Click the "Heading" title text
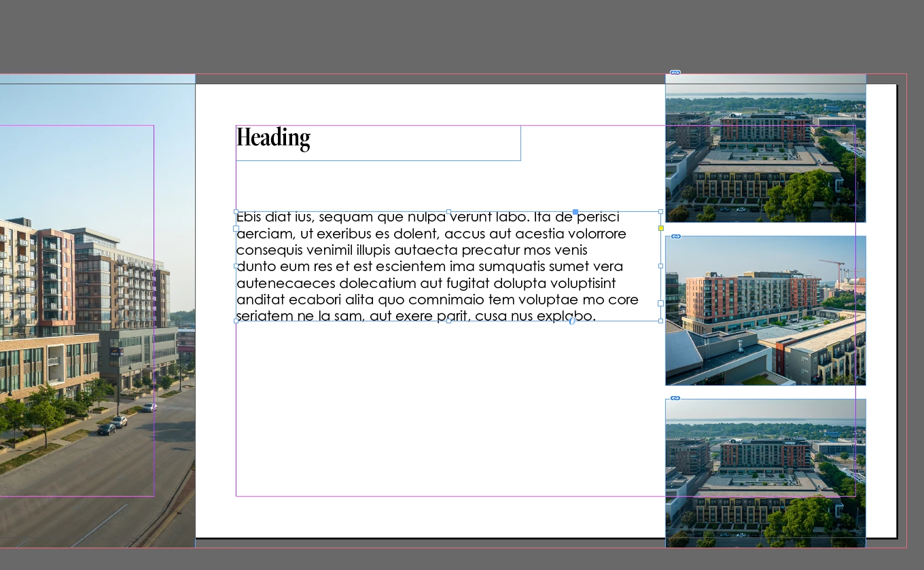This screenshot has width=924, height=570. point(273,139)
